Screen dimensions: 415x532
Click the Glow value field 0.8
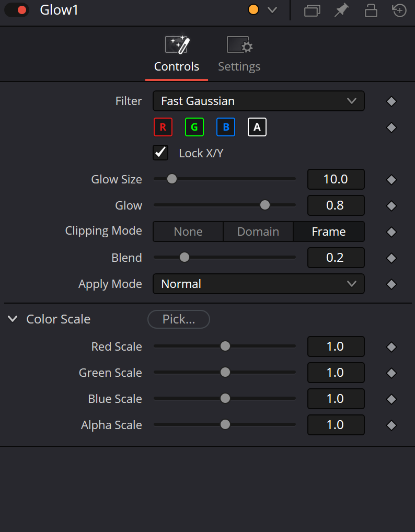[336, 205]
